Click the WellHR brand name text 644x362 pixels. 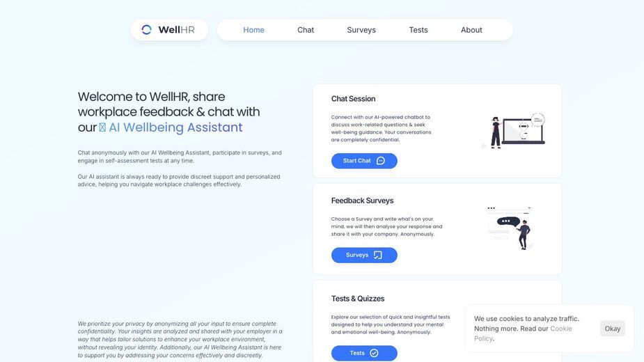pos(177,29)
